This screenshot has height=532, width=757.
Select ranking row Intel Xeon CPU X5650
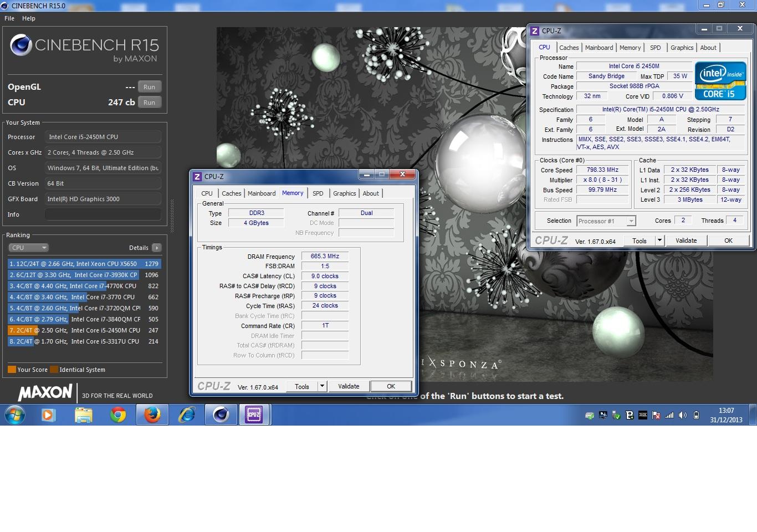[x=84, y=264]
